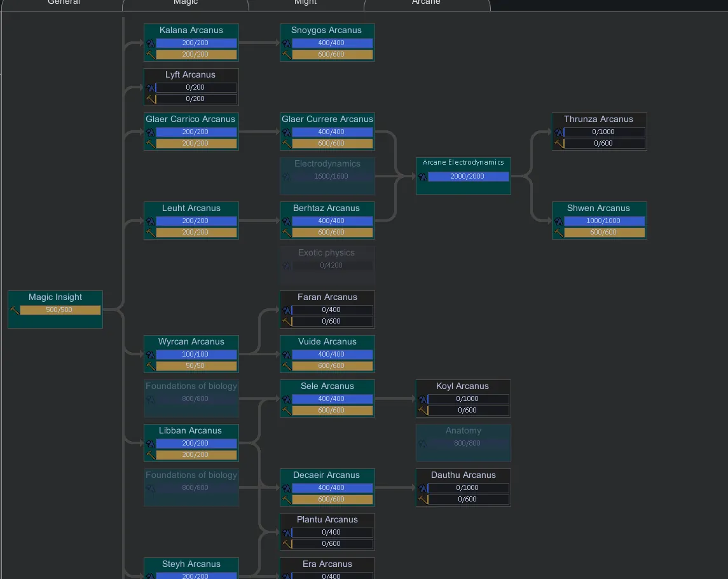The image size is (728, 579).
Task: Click the hammer icon in Thrunza Arcanus node
Action: 558,144
